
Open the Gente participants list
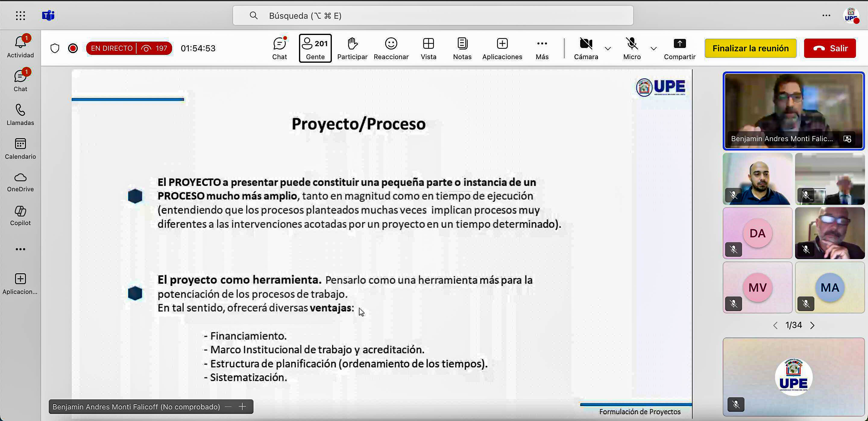tap(315, 48)
